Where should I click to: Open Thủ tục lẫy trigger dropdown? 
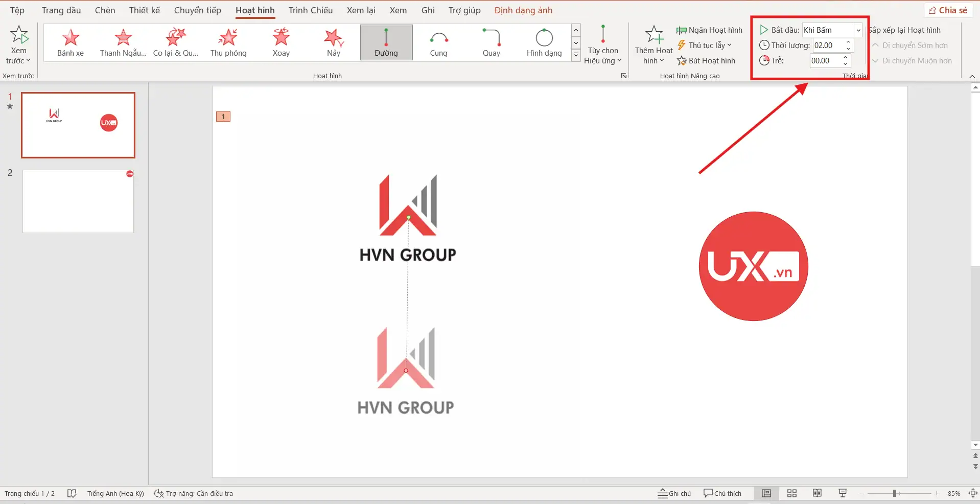click(x=705, y=45)
